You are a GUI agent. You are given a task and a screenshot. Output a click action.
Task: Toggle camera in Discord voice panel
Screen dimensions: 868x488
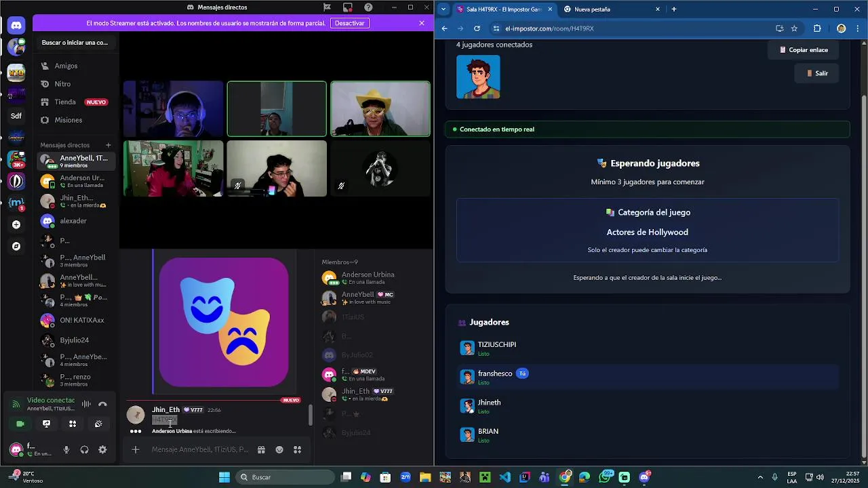(20, 424)
